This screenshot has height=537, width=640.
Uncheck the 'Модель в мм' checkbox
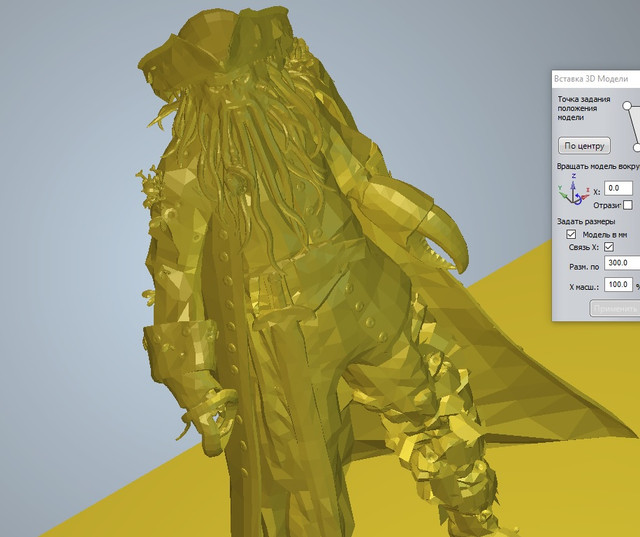click(571, 234)
